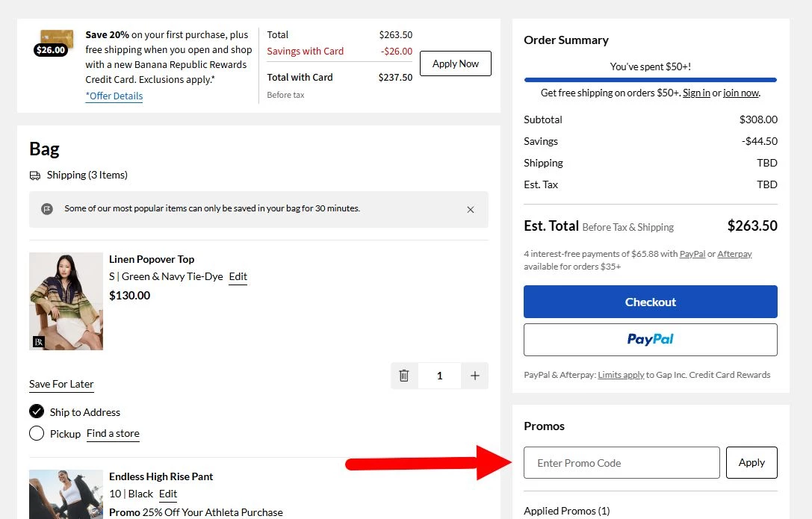Click the free shipping progress bar
812x519 pixels.
click(649, 79)
